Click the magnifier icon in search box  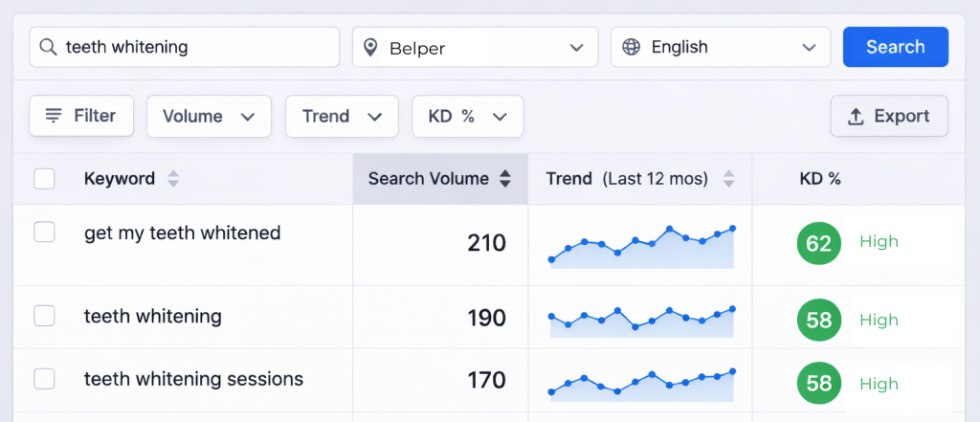pos(48,47)
